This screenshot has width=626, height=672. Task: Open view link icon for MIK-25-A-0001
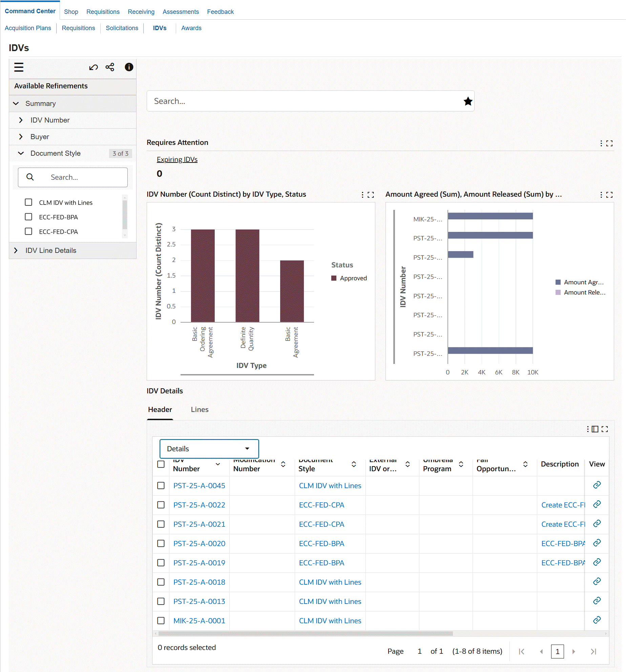coord(597,620)
